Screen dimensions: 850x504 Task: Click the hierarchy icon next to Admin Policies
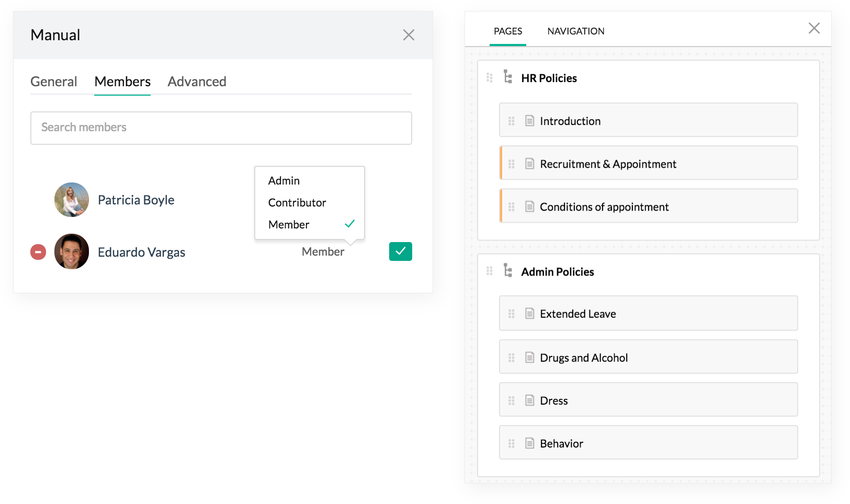coord(507,270)
